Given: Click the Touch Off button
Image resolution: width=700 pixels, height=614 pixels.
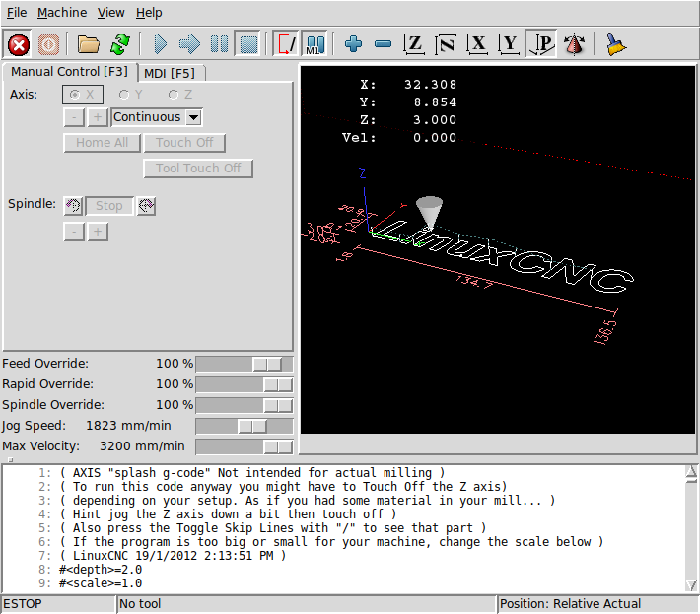Looking at the screenshot, I should [184, 143].
